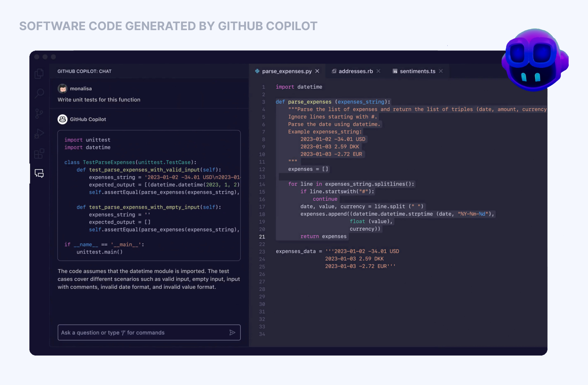588x385 pixels.
Task: Click '2023-01-03 2.59 DKK' on editor line 9
Action: click(330, 147)
